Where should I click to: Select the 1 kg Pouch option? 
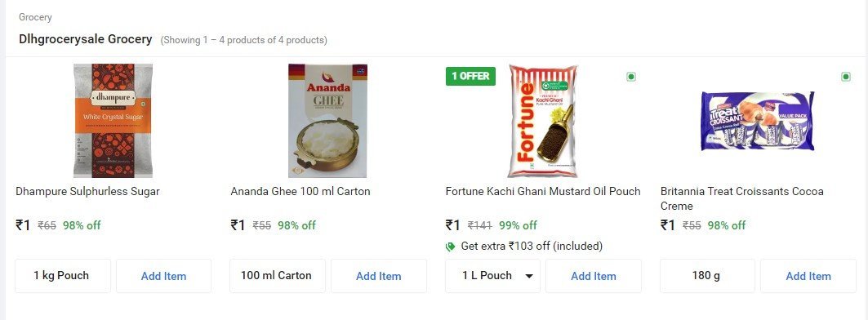coord(63,276)
